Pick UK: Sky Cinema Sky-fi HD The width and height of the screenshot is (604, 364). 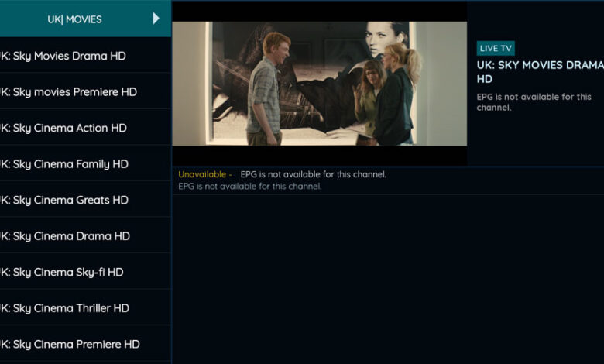[85, 272]
